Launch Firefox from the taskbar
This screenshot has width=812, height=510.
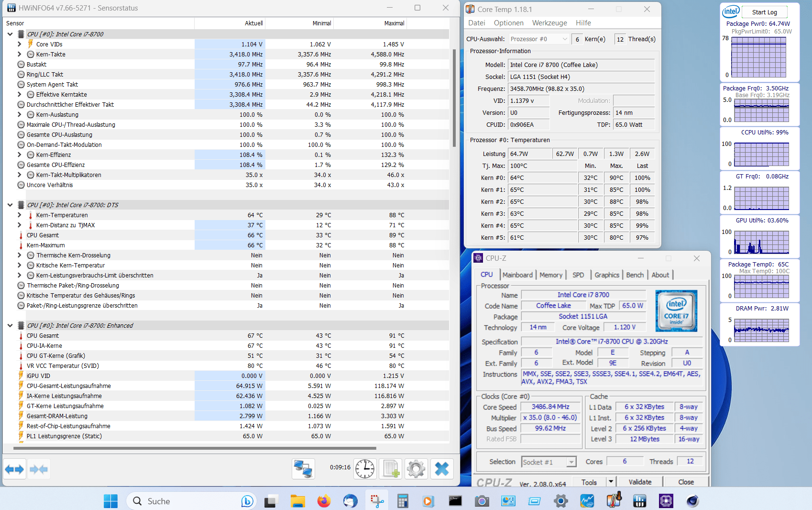coord(324,501)
